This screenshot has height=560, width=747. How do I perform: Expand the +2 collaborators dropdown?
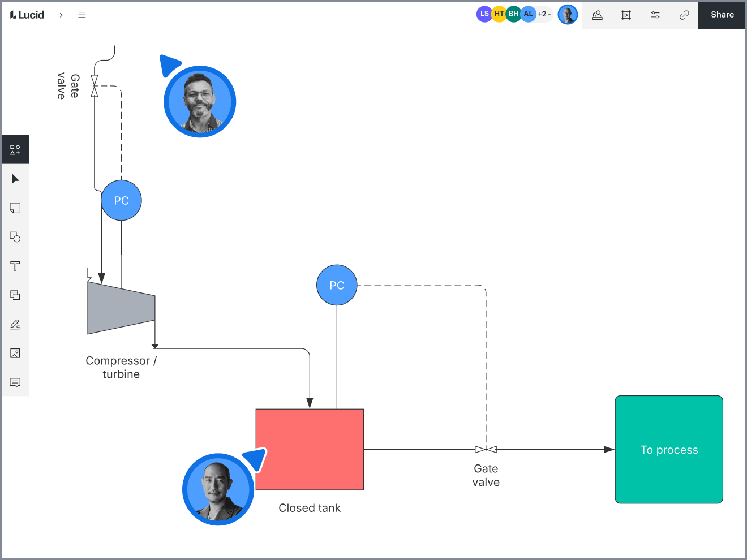pos(544,14)
